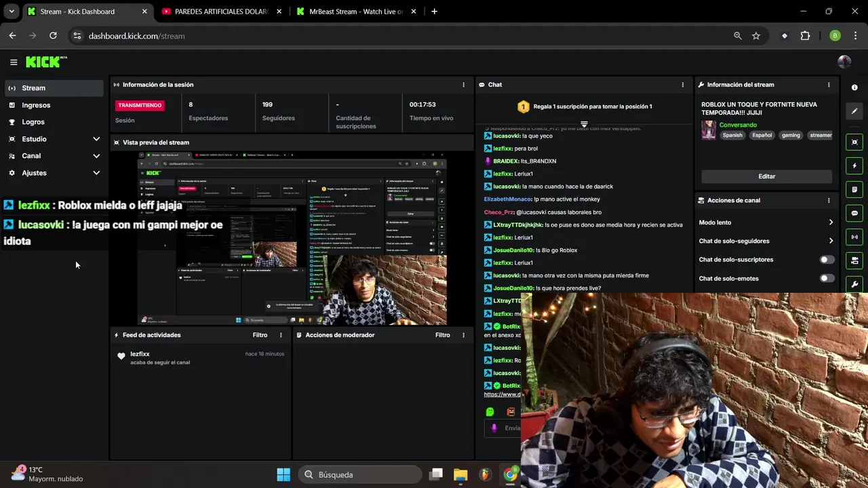Open a new browser tab
Screen dimensions: 868x488
click(x=434, y=12)
